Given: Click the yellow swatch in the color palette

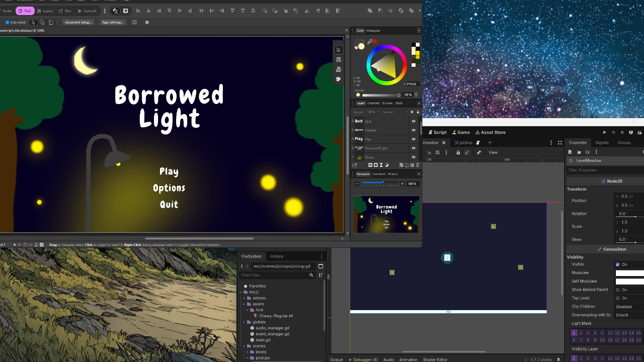Looking at the screenshot, I should click(x=418, y=53).
